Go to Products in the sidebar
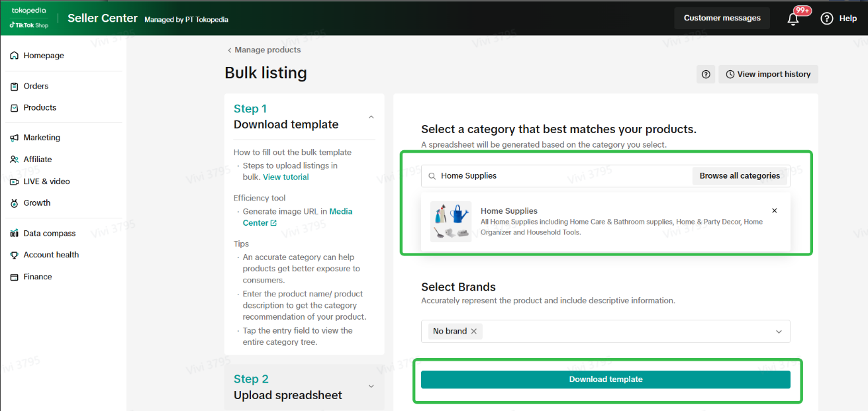 coord(40,107)
